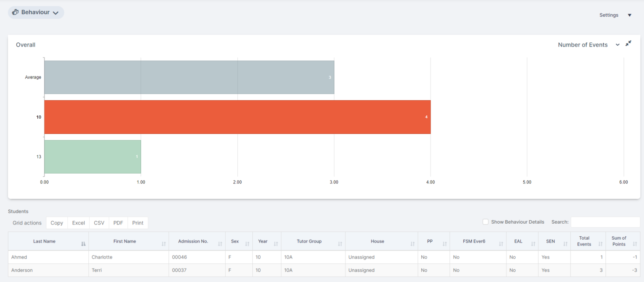The width and height of the screenshot is (644, 282).
Task: Click the orange Year 10 bar
Action: [237, 117]
